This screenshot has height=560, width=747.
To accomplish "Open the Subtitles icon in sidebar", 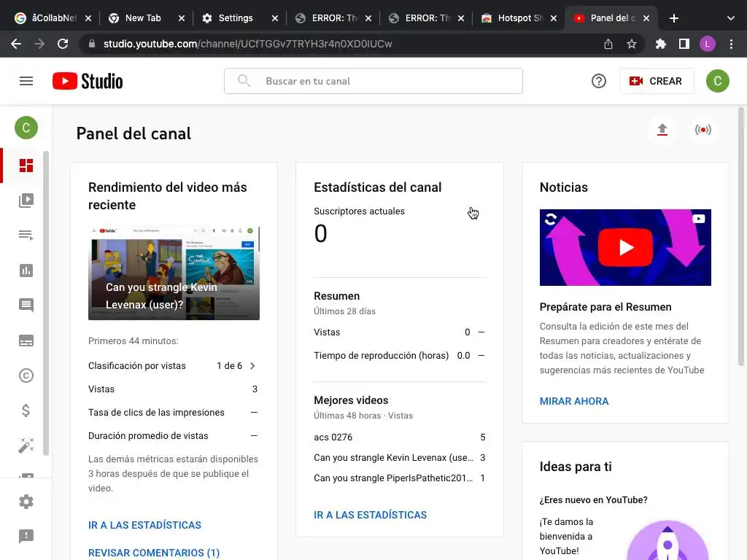I will point(26,341).
